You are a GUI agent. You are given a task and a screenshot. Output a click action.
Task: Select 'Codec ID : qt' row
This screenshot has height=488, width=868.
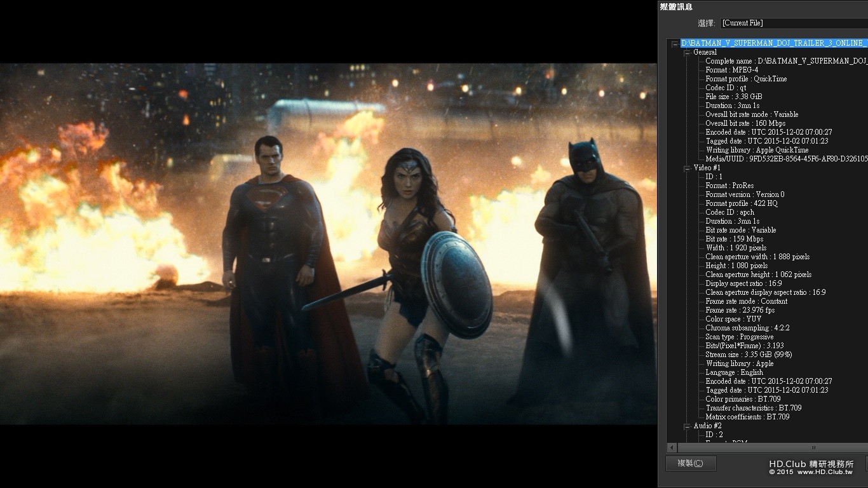[x=726, y=88]
